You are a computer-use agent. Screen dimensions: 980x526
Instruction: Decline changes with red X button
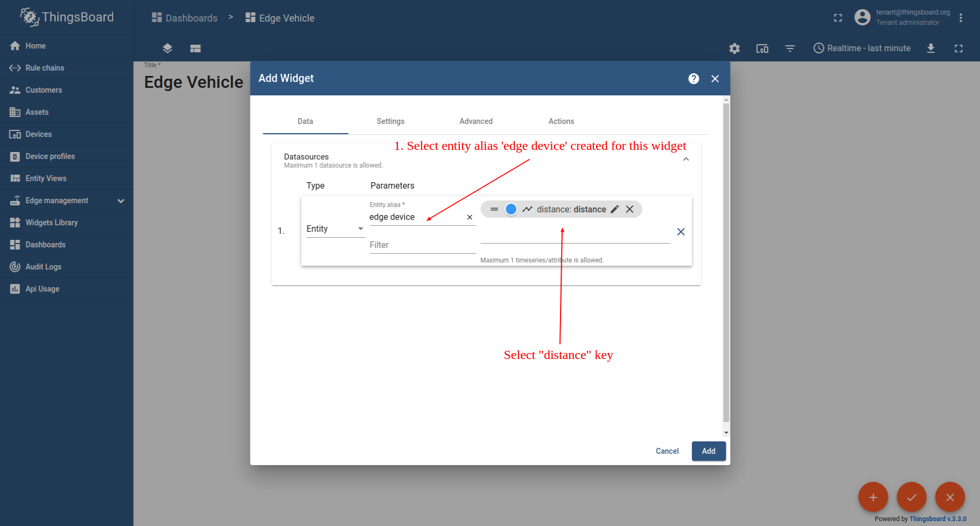pos(950,497)
